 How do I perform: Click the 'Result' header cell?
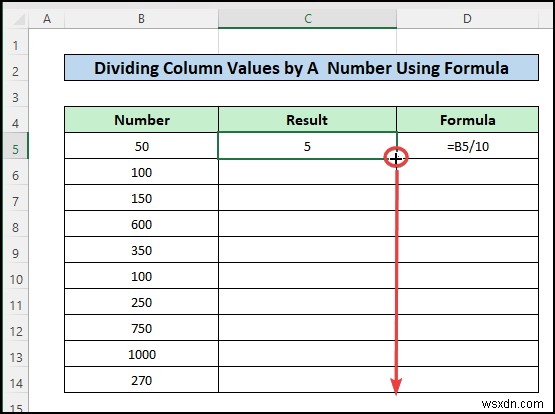coord(307,120)
